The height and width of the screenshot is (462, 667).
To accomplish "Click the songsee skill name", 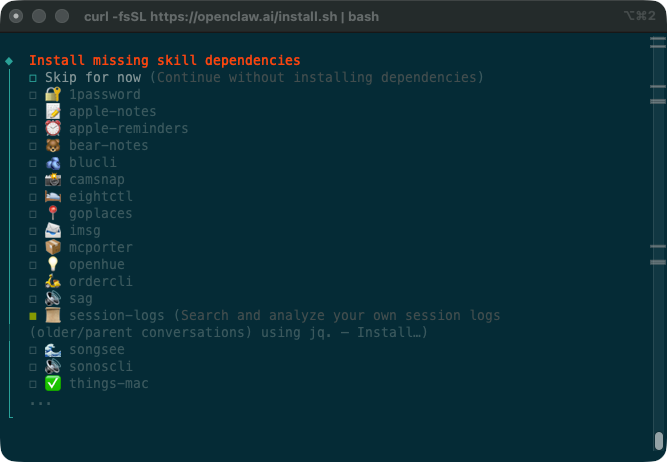I will tap(97, 349).
